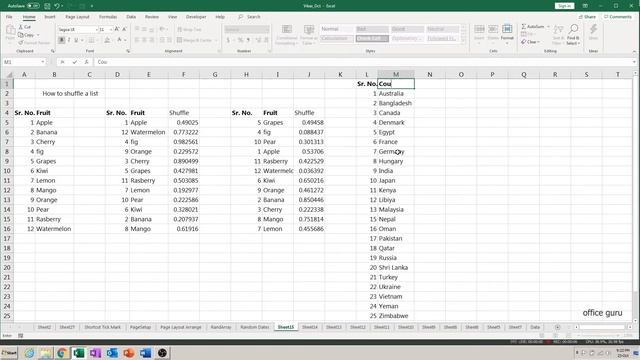Viewport: 640px width, 360px height.
Task: Click the Accounting Number Format dollar icon
Action: (228, 40)
